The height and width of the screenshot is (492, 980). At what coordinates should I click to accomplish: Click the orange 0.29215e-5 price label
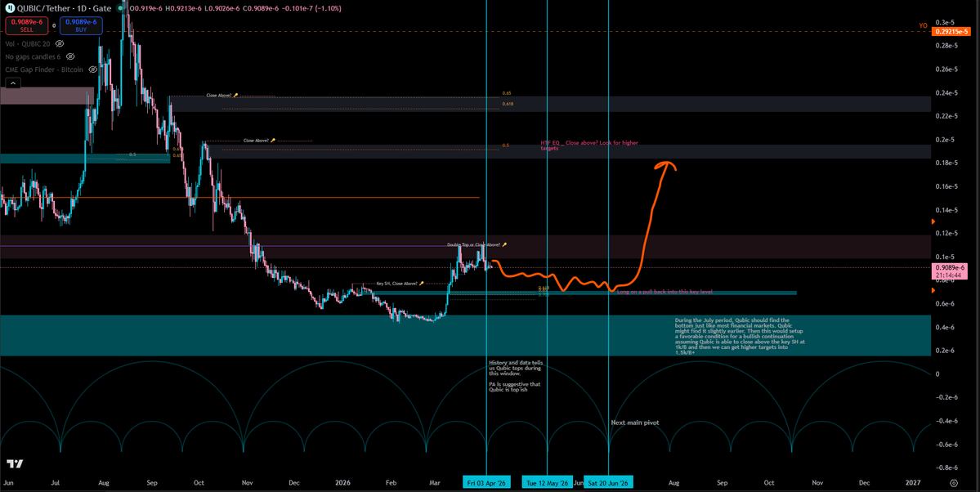pos(950,31)
